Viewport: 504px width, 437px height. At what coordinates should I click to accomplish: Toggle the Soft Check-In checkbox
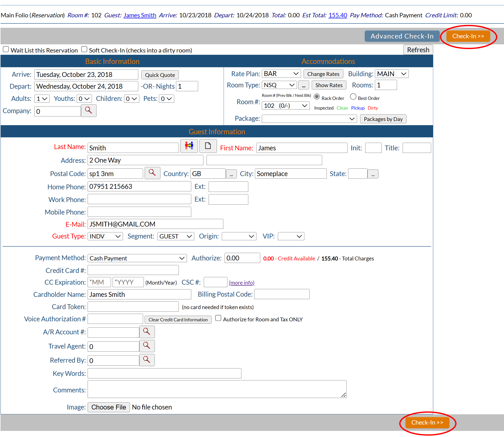click(x=84, y=49)
